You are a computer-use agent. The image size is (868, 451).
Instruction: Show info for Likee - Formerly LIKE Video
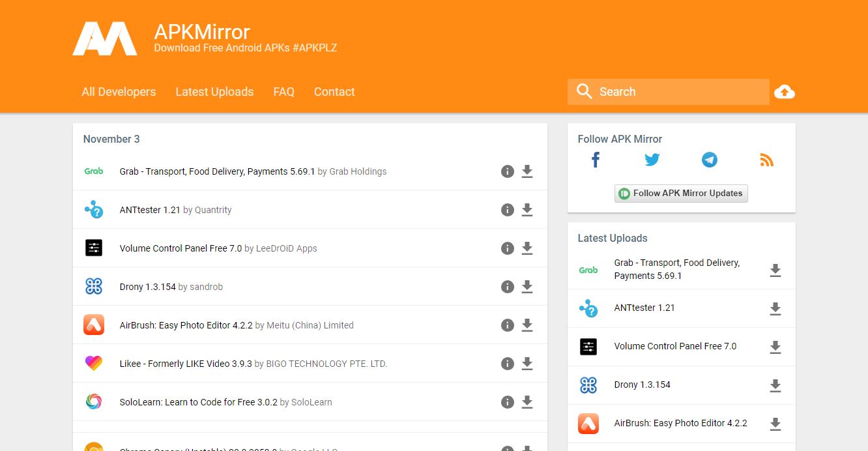[508, 364]
